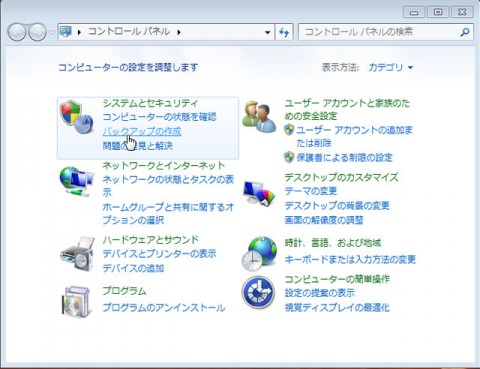Screen dimensions: 480x369
Task: Expand the カテゴリ view-by dropdown
Action: (x=391, y=67)
